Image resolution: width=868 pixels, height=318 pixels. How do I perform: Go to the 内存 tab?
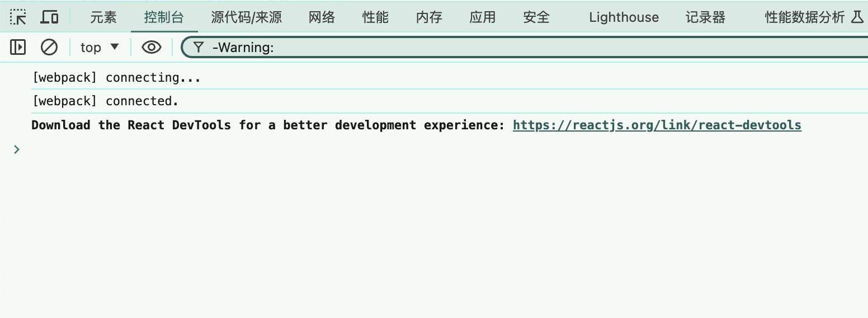pos(429,17)
